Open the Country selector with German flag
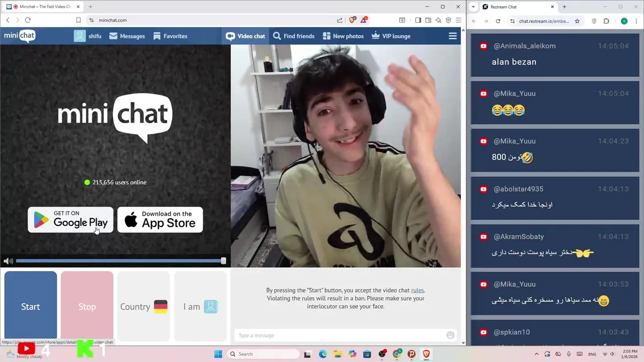644x362 pixels. coord(143,306)
